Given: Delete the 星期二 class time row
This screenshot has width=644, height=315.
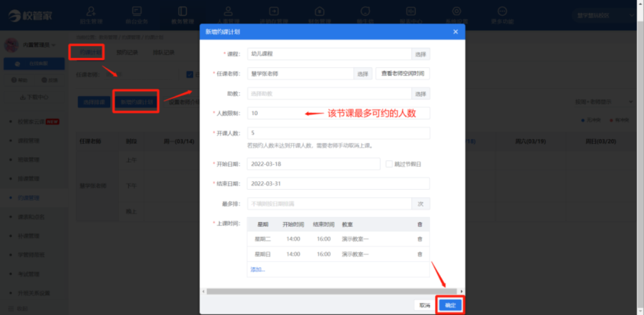Looking at the screenshot, I should 420,239.
